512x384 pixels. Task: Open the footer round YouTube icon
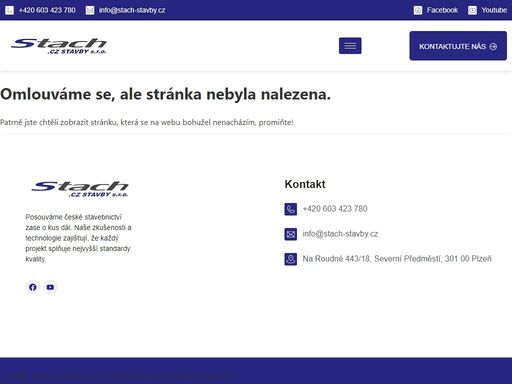click(50, 287)
